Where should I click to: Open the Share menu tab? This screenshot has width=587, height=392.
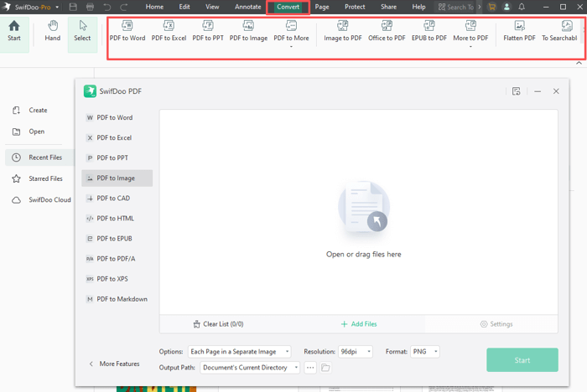pyautogui.click(x=388, y=7)
